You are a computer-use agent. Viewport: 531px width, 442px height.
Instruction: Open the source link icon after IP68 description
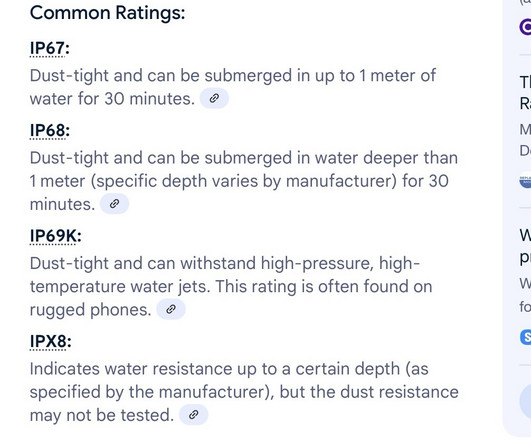pos(114,204)
